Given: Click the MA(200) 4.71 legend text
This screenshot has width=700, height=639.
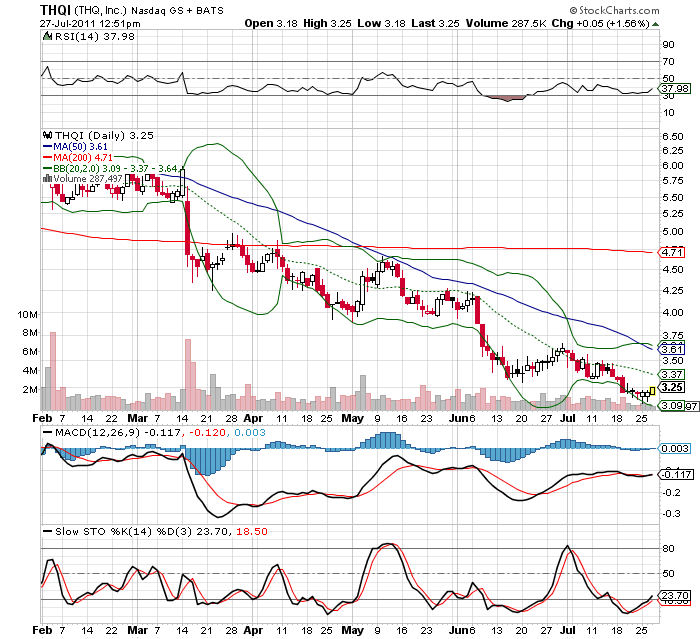Looking at the screenshot, I should tap(83, 158).
